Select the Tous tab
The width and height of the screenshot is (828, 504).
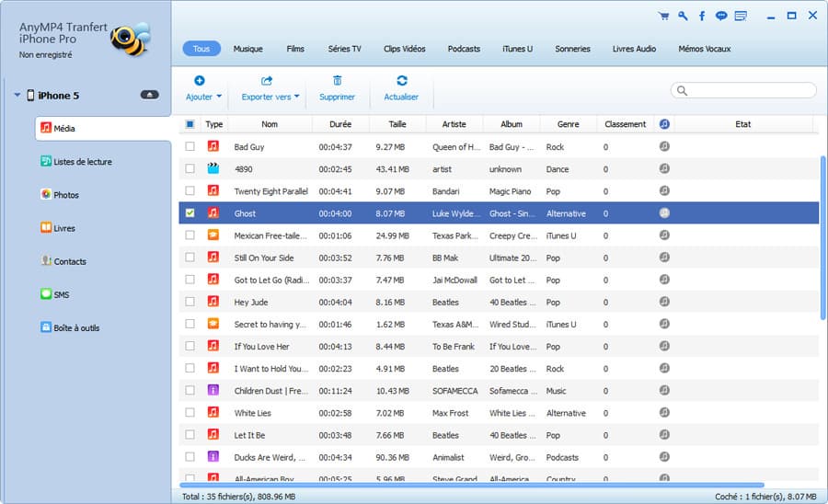coord(201,49)
